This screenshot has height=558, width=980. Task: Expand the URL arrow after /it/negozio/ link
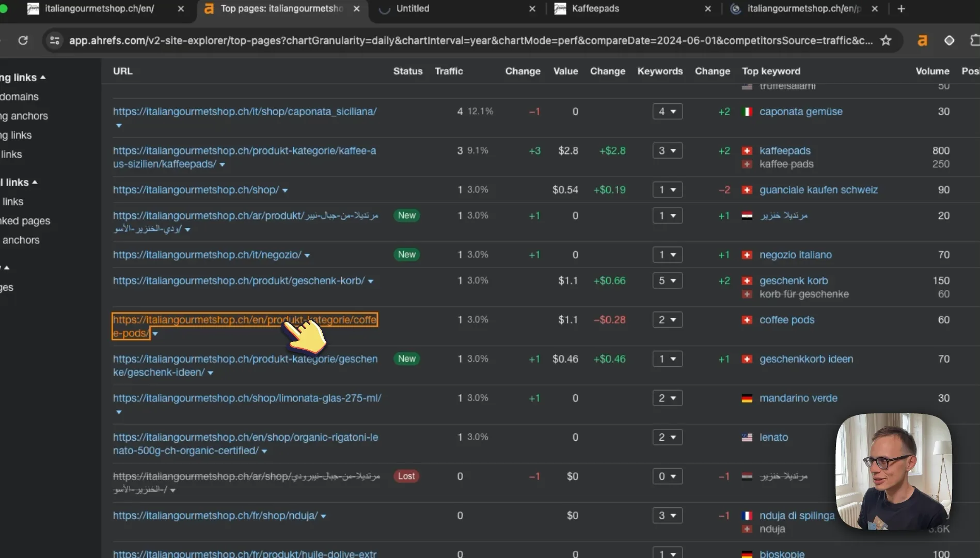pos(307,256)
